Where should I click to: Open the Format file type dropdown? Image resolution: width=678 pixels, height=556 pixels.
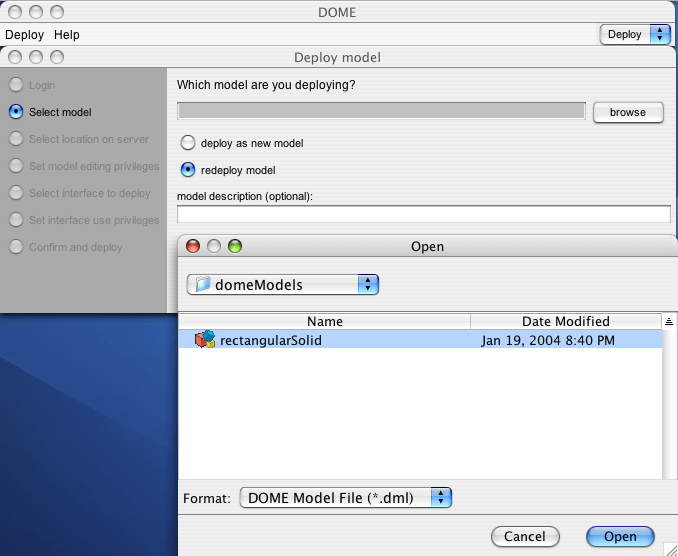tap(345, 498)
